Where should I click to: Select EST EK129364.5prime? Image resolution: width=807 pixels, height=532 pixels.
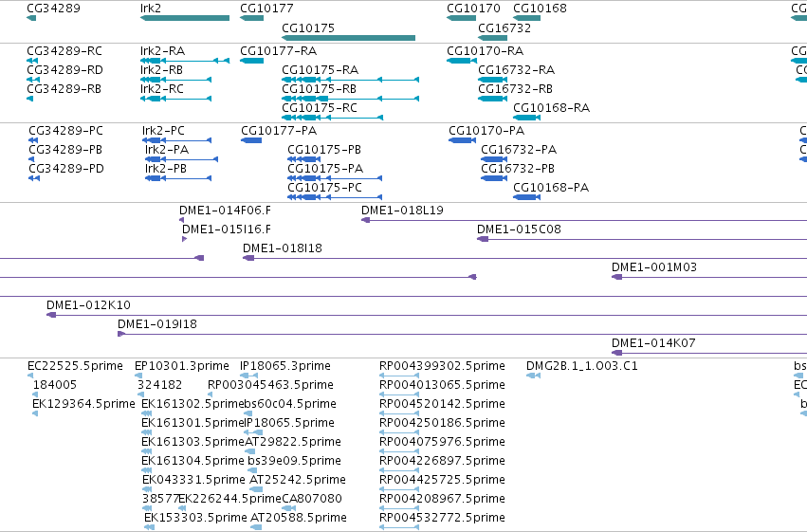83,404
